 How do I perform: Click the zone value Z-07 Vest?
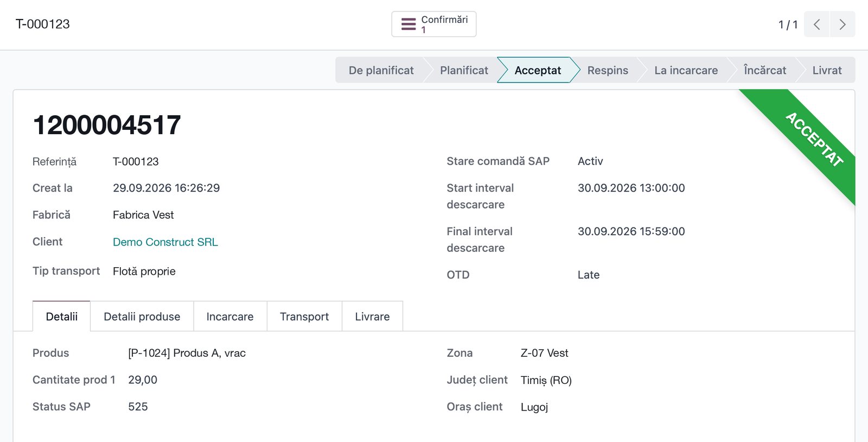click(x=545, y=353)
